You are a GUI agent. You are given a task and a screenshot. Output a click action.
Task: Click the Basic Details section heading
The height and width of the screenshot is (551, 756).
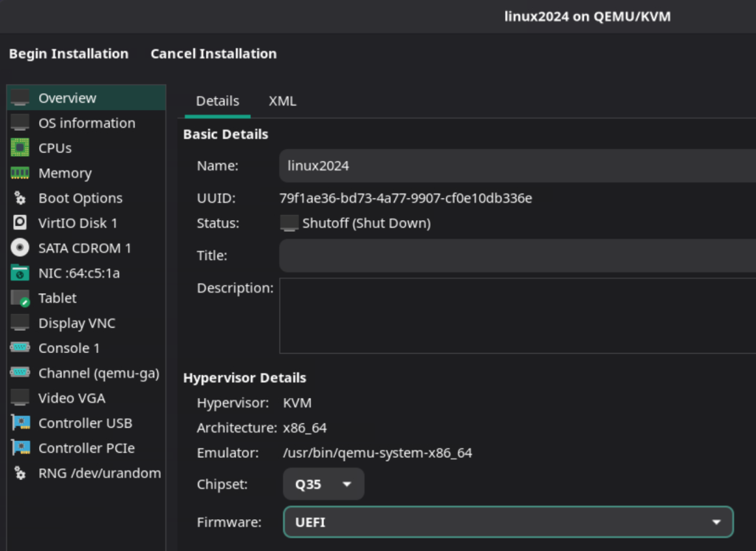click(226, 134)
